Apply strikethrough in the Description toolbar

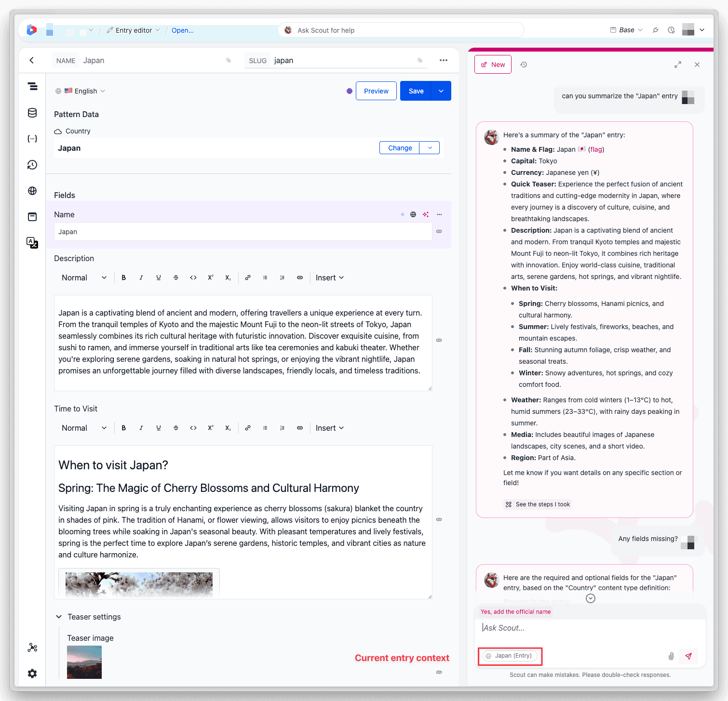[x=176, y=278]
